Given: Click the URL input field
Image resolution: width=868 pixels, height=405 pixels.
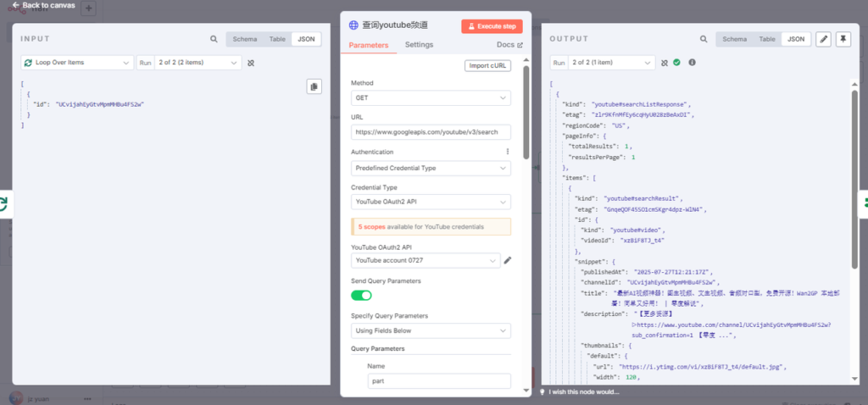Looking at the screenshot, I should coord(431,132).
